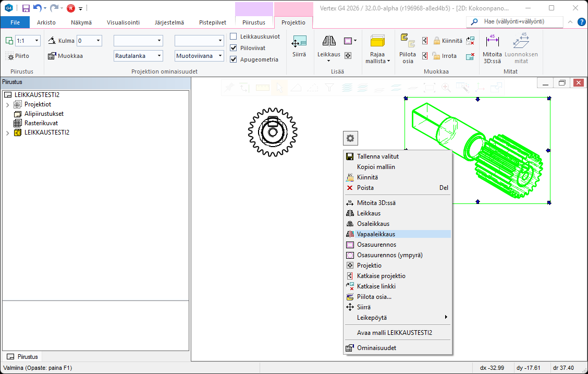The height and width of the screenshot is (374, 588).
Task: Toggle the Apugeometria checkbox
Action: tap(234, 59)
